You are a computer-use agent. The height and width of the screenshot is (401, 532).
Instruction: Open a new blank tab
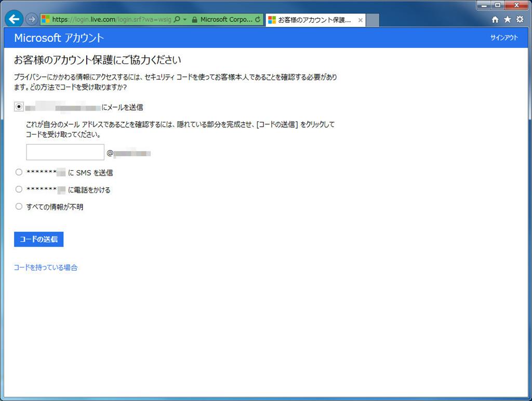coord(373,20)
